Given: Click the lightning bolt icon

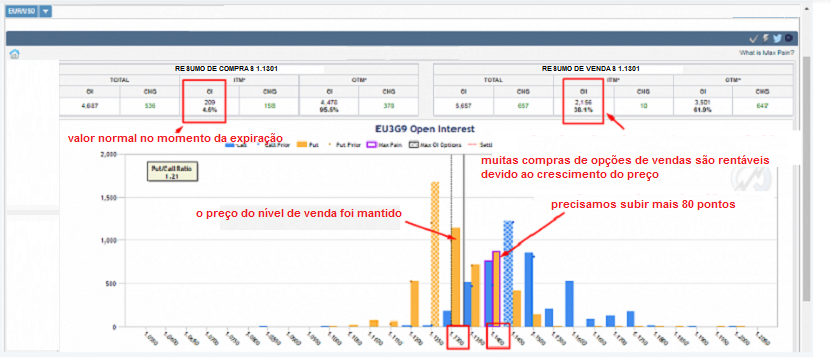Looking at the screenshot, I should [x=766, y=38].
